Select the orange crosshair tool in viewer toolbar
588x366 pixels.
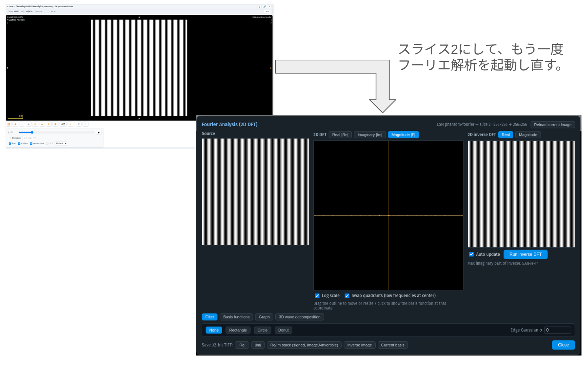click(15, 124)
